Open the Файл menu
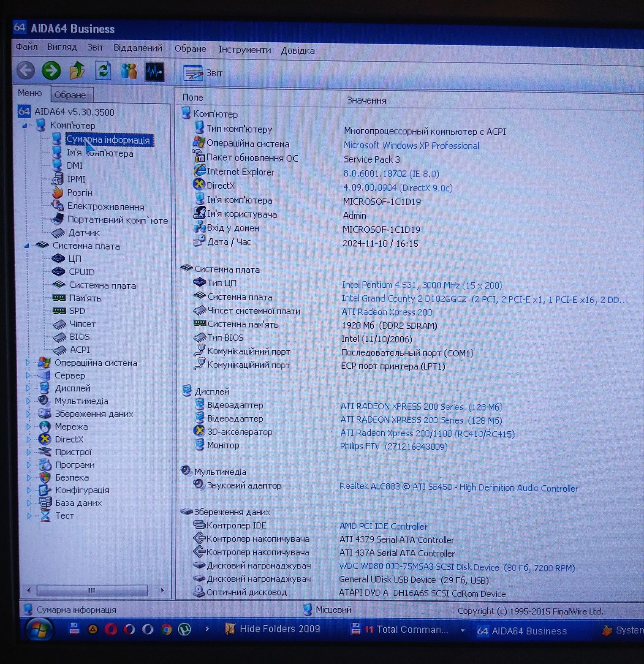This screenshot has width=644, height=664. (27, 46)
